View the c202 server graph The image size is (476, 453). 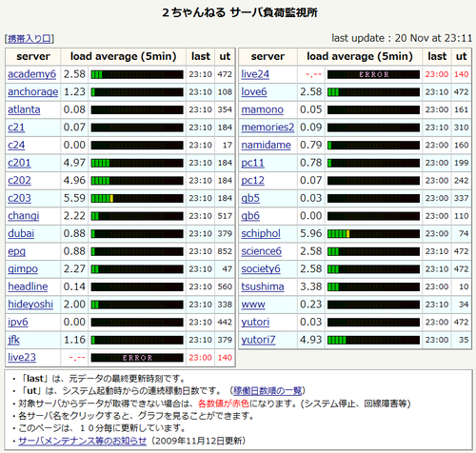coord(19,181)
